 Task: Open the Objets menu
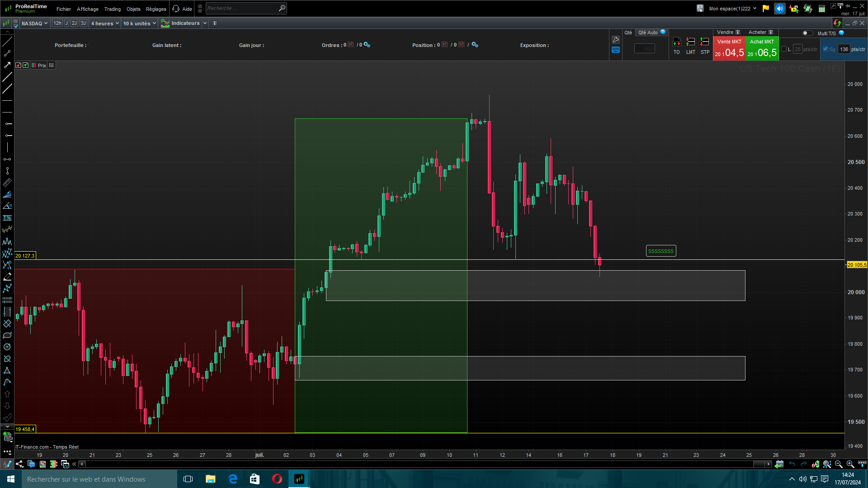coord(133,9)
